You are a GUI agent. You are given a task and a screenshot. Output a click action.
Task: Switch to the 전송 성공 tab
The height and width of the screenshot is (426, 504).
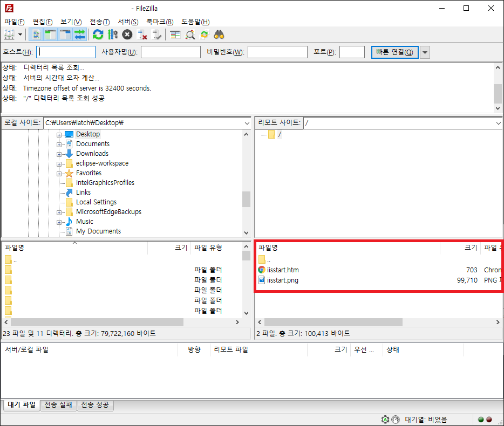(x=95, y=405)
